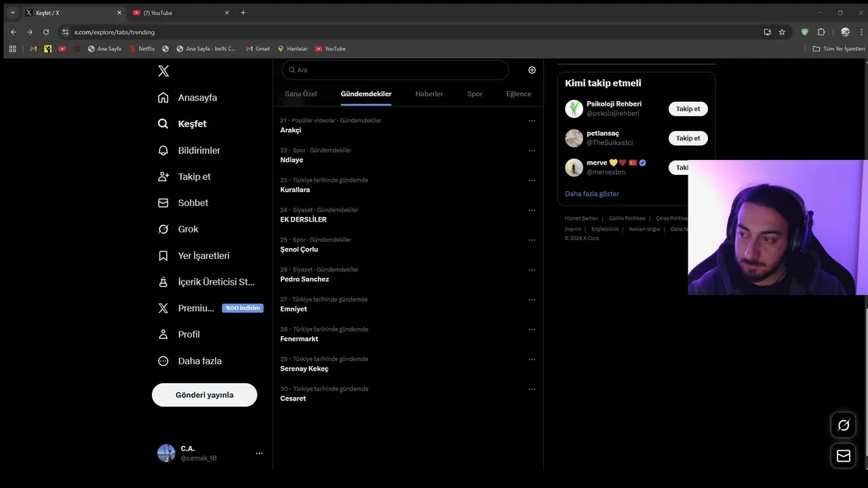Image resolution: width=868 pixels, height=488 pixels.
Task: Click Gönderi yayınla button
Action: [204, 395]
